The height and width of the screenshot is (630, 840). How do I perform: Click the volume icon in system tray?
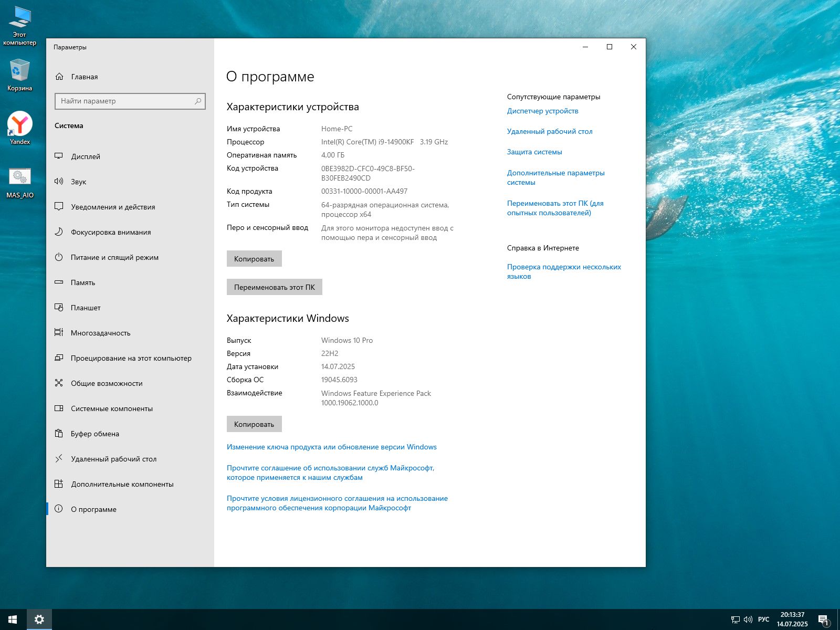748,620
